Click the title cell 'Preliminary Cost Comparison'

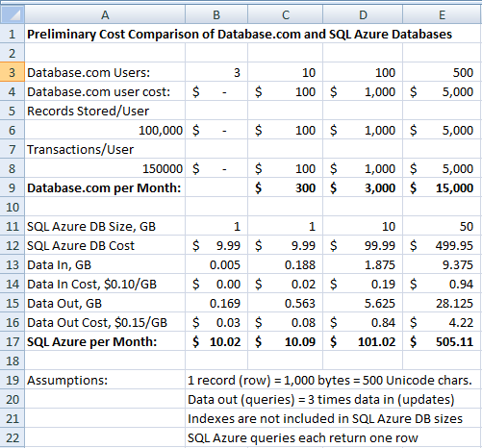tap(240, 34)
